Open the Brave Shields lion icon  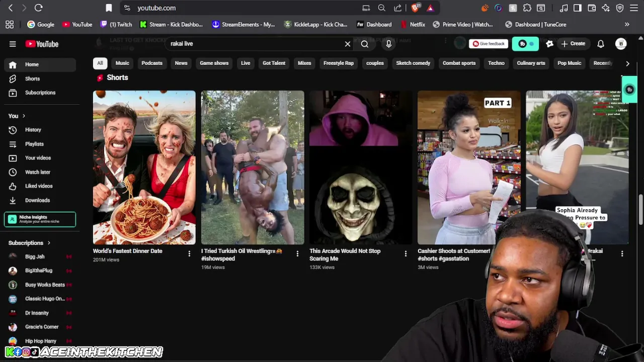click(x=415, y=8)
